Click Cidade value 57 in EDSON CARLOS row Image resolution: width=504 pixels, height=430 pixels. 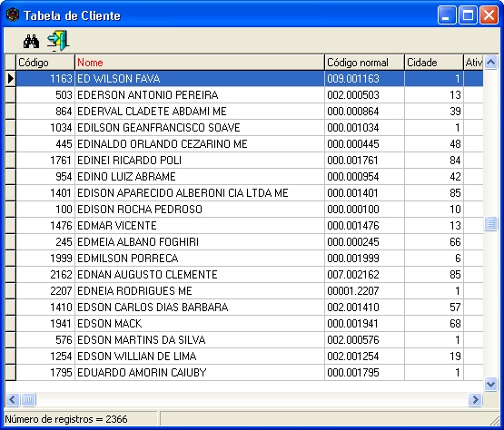433,308
